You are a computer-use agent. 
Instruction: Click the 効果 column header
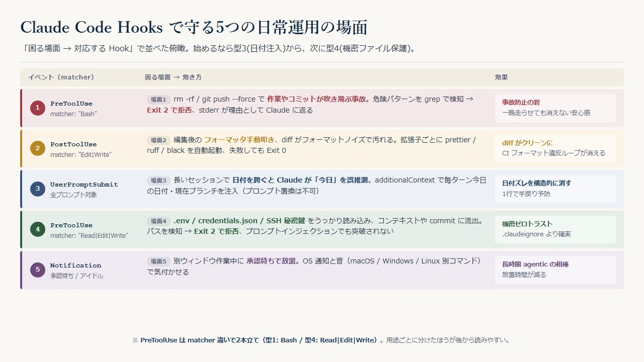click(501, 77)
